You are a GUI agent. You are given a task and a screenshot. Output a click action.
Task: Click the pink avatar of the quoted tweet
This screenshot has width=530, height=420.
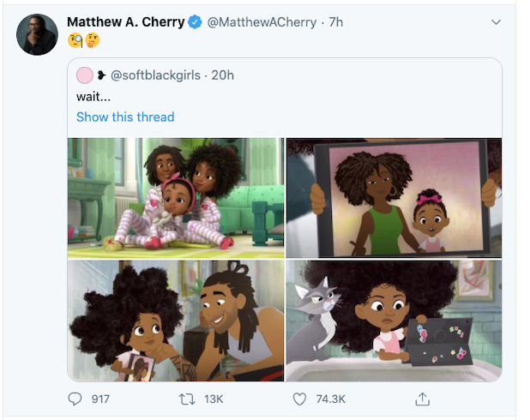(x=85, y=75)
